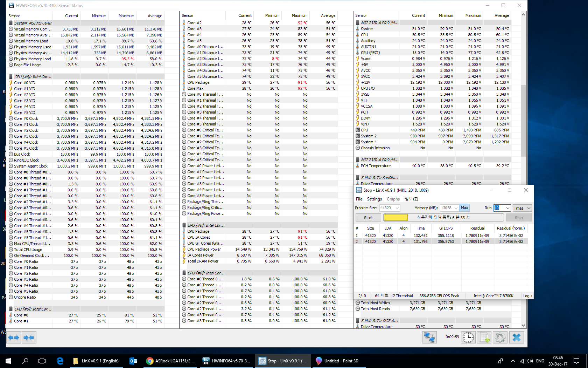
Task: Open the Times unit dropdown
Action: click(522, 208)
